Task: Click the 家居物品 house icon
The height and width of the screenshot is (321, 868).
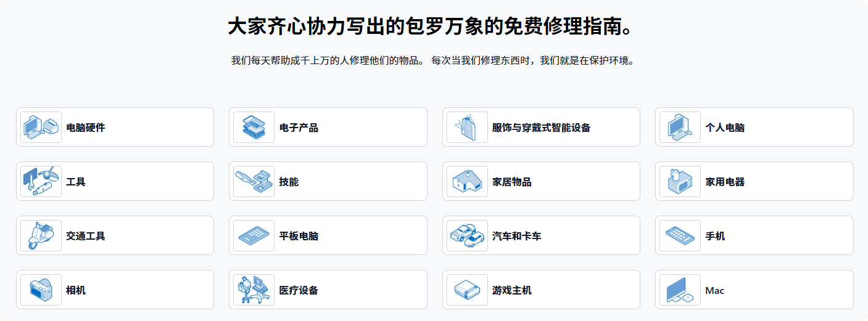Action: [467, 182]
